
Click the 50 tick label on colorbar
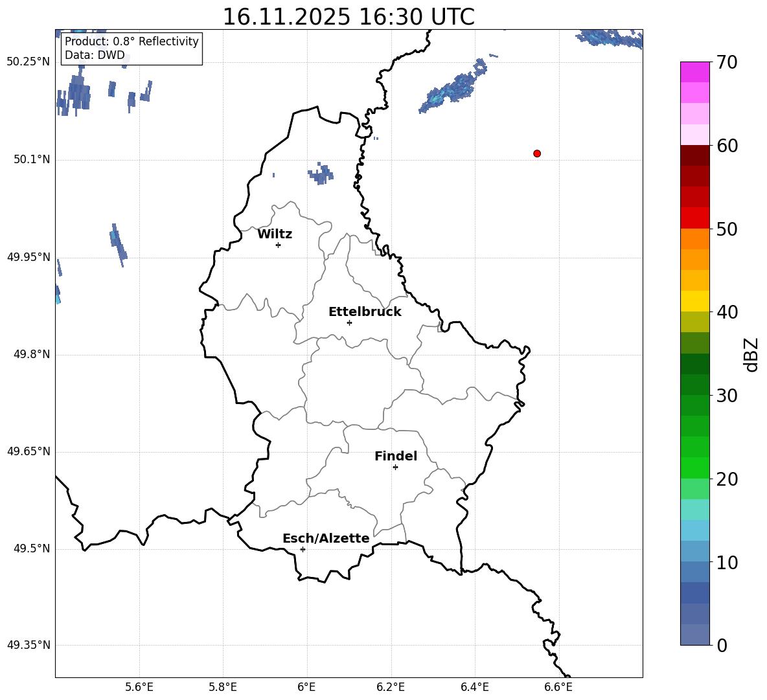point(727,229)
